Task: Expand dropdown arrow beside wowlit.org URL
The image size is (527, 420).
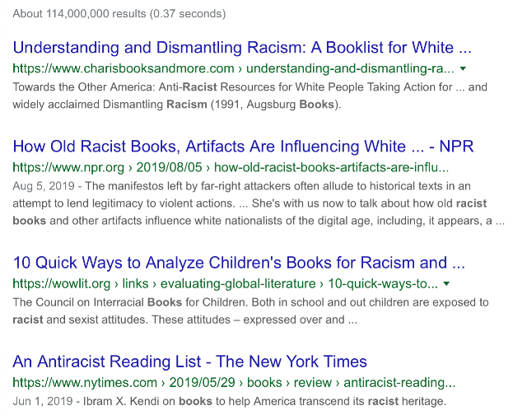Action: click(446, 284)
